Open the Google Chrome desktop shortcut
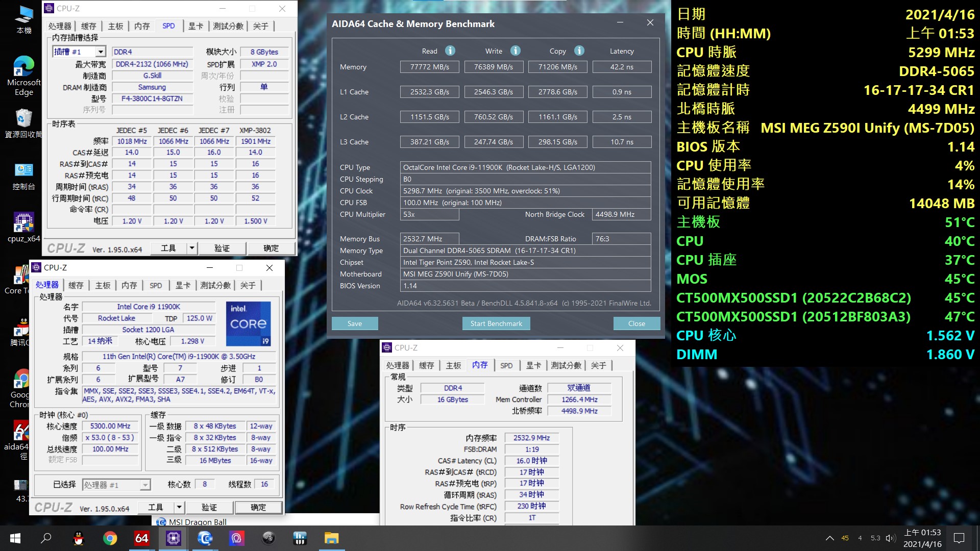 pos(20,389)
